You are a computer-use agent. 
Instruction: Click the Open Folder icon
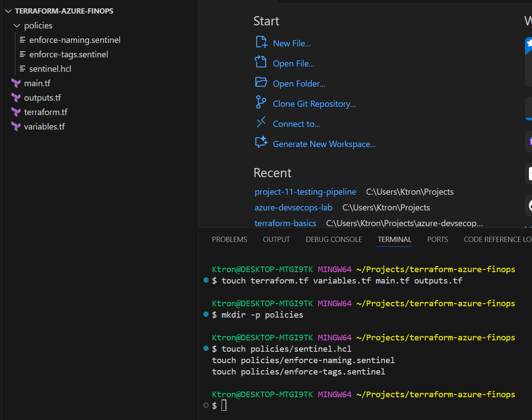pos(261,83)
